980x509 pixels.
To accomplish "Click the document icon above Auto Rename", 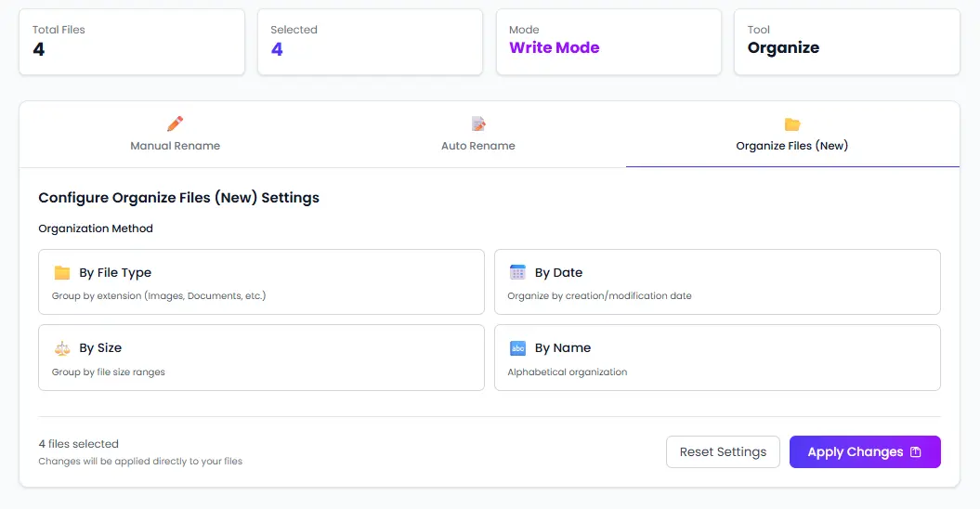I will 478,124.
